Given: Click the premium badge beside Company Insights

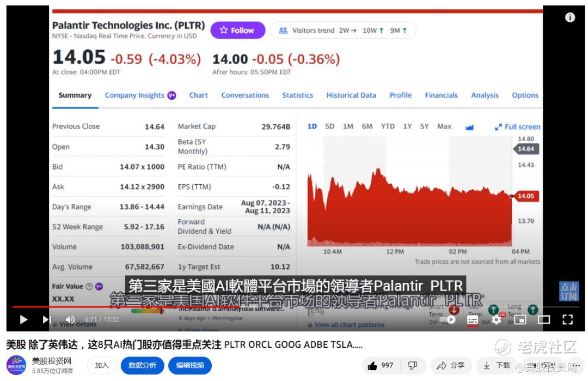Looking at the screenshot, I should click(171, 95).
